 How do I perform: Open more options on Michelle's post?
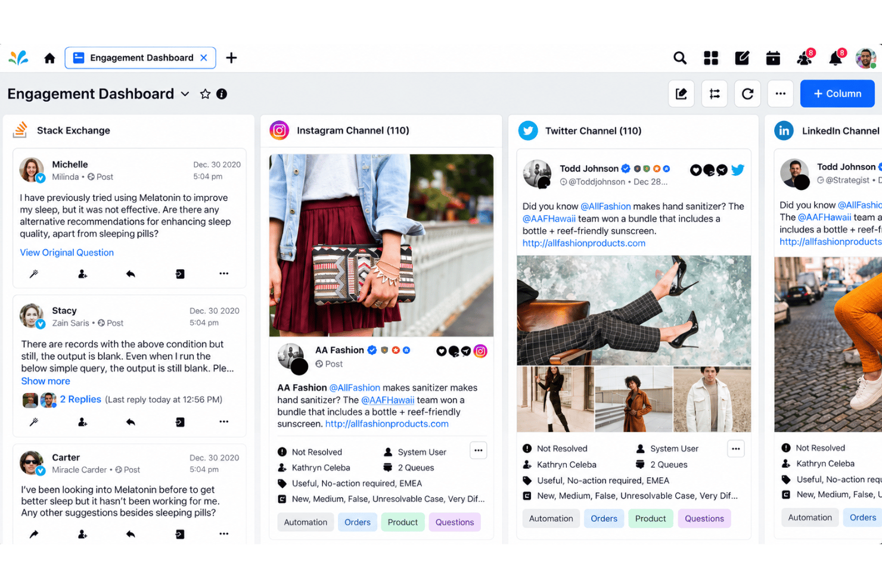tap(223, 273)
